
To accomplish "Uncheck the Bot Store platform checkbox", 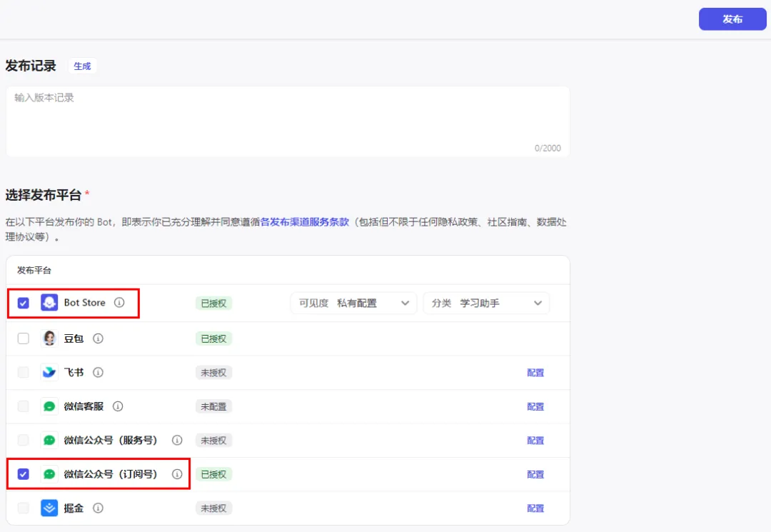I will [x=23, y=303].
